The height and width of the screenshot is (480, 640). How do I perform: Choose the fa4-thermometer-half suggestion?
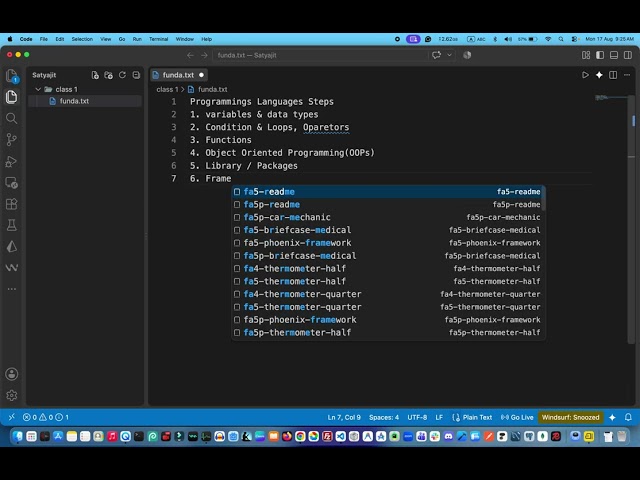[x=388, y=269]
